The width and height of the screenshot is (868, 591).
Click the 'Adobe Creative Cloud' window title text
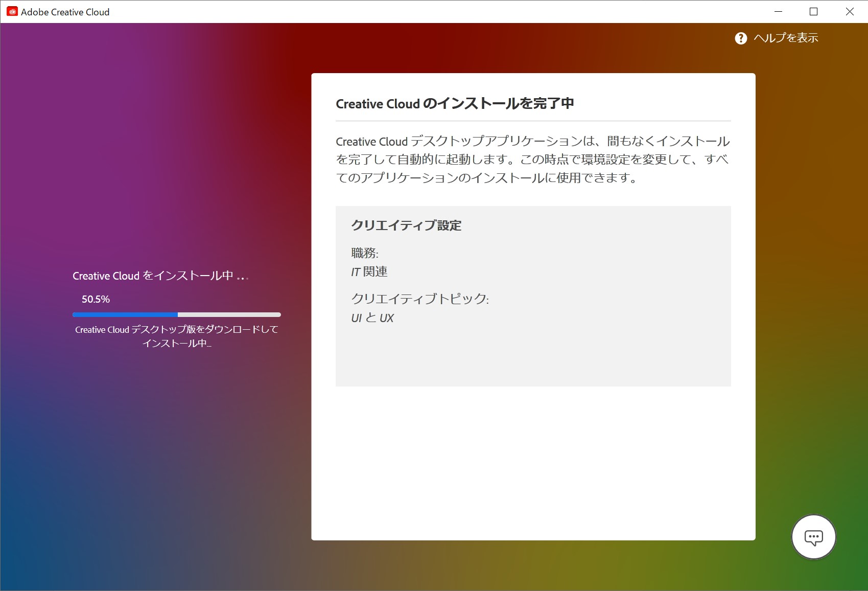point(65,12)
